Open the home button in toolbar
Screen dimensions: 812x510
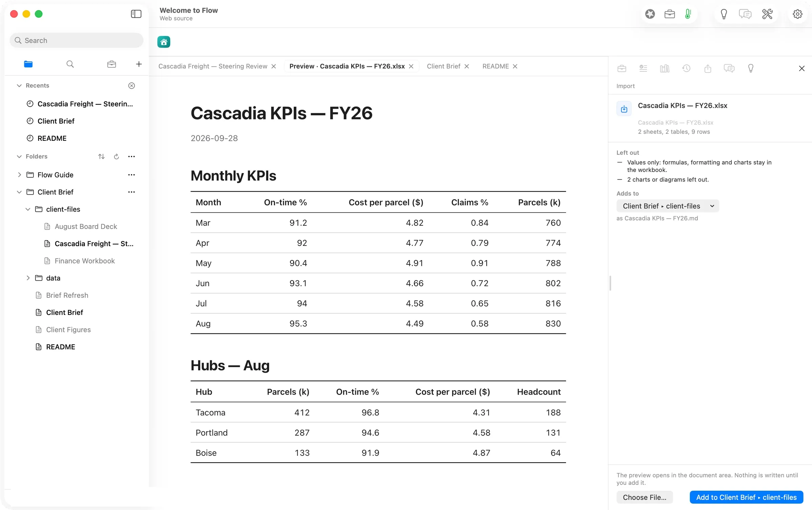pyautogui.click(x=164, y=42)
